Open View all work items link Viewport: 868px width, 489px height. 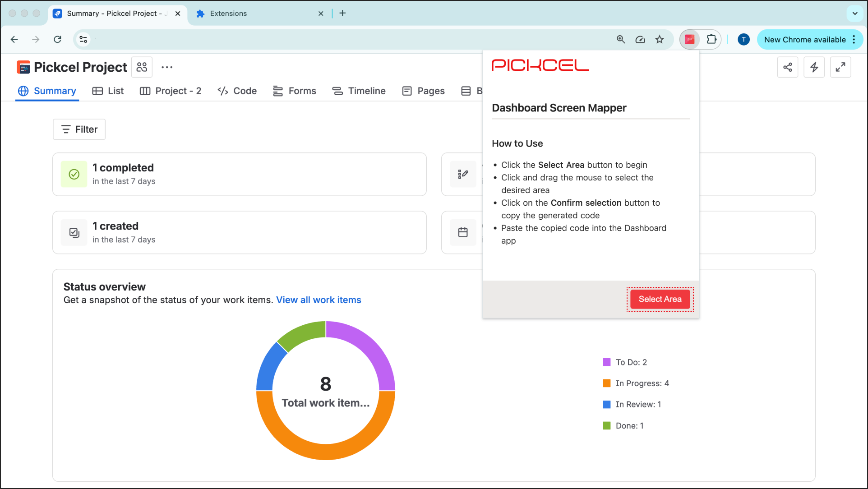click(x=319, y=300)
